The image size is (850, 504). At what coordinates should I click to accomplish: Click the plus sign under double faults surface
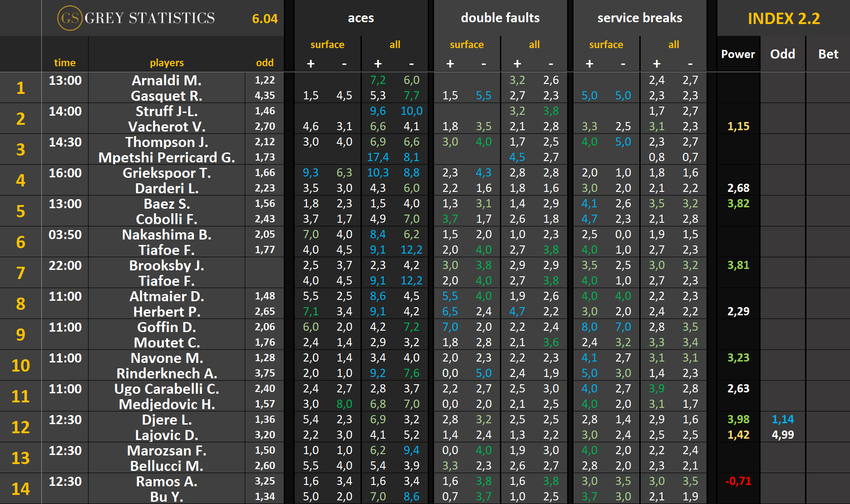coord(450,64)
